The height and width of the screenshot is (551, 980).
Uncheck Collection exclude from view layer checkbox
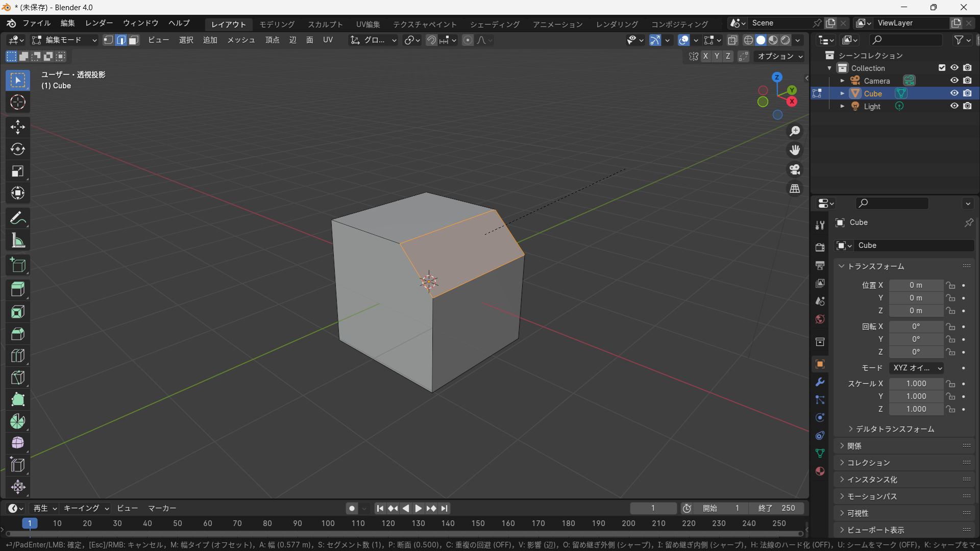pyautogui.click(x=942, y=68)
